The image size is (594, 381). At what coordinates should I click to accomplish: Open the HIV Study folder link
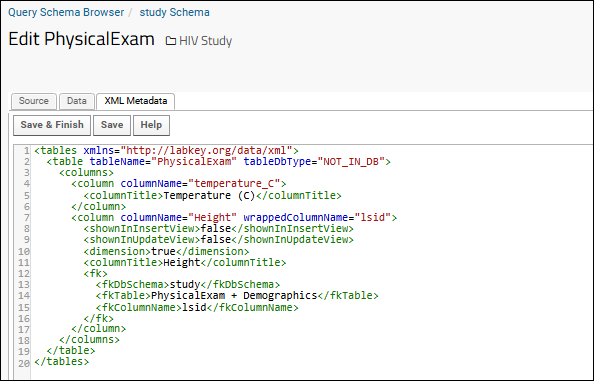pos(205,41)
